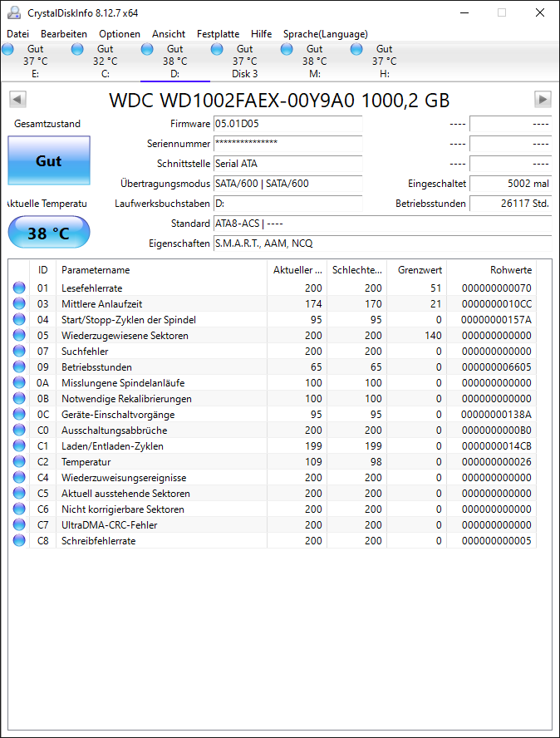Click status icon of Start/Stopp-Zyklen row
Viewport: 560px width, 738px height.
tap(19, 319)
